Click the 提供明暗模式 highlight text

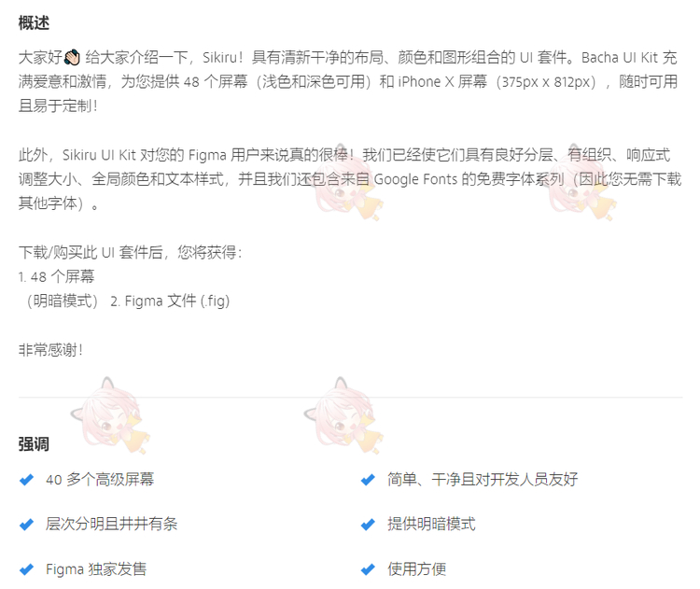(431, 525)
